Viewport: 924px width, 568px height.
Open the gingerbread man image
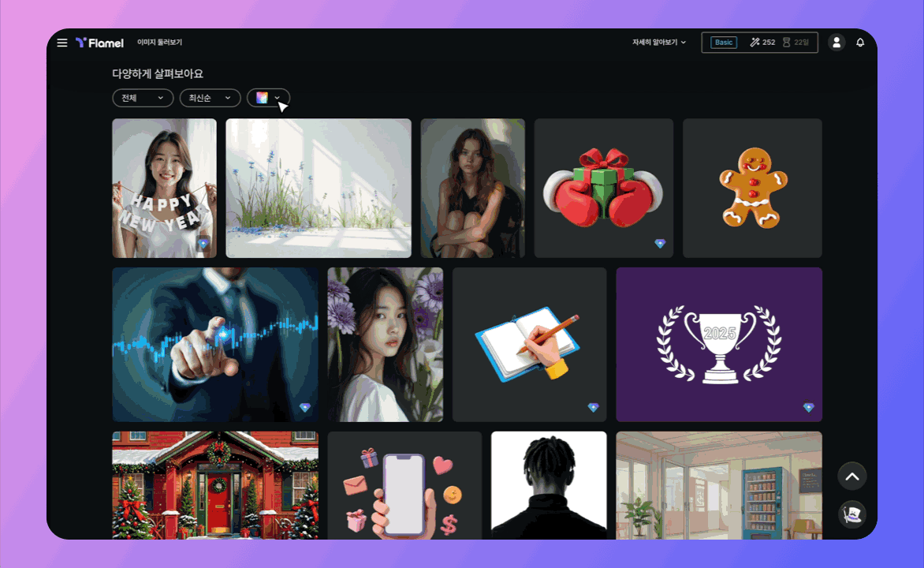752,189
